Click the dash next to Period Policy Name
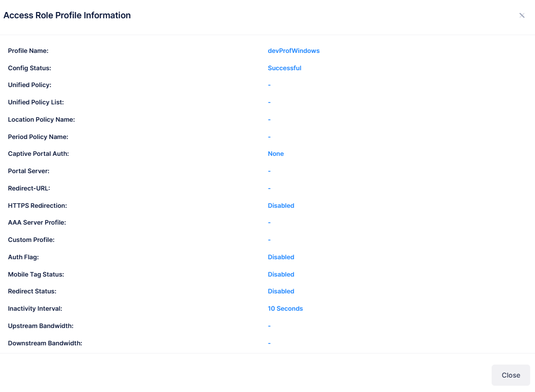This screenshot has width=535, height=392. click(x=269, y=137)
